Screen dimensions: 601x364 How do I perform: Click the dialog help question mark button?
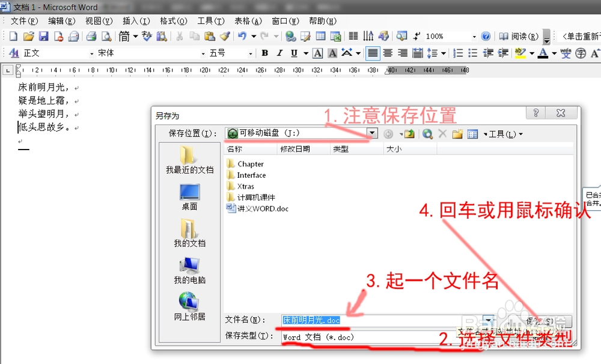[536, 113]
